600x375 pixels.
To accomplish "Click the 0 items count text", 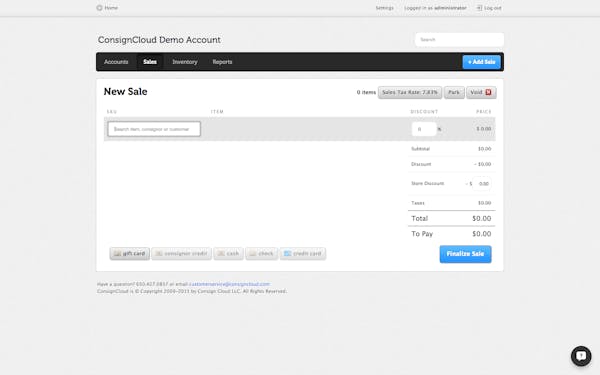I will point(366,92).
